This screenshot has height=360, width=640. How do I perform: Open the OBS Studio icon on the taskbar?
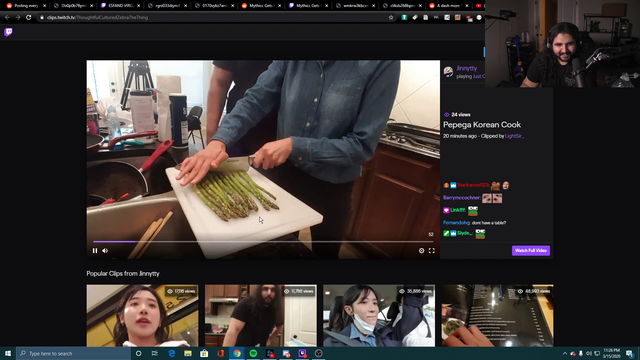pyautogui.click(x=318, y=353)
